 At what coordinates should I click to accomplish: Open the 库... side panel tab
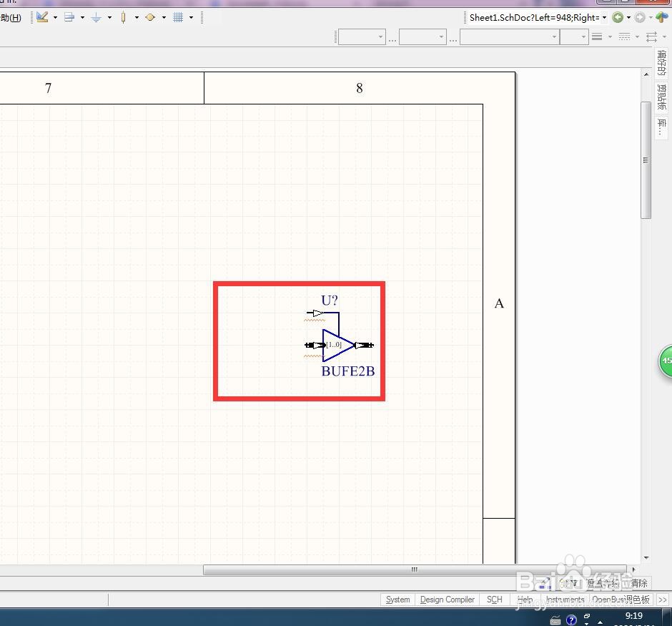coord(662,127)
